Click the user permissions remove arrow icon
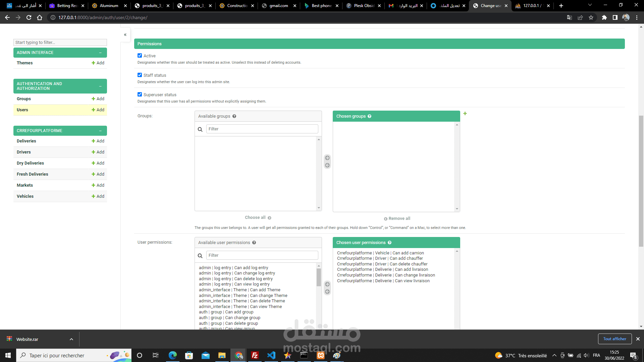The image size is (644, 362). click(327, 292)
